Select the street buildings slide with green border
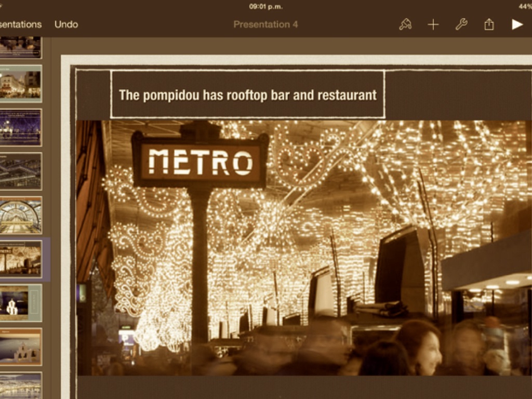The height and width of the screenshot is (399, 532). coord(20,84)
